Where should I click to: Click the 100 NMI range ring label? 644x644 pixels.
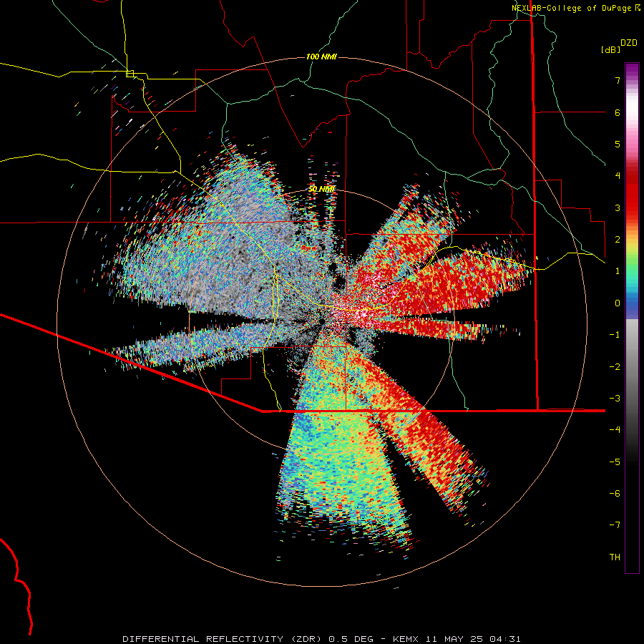pyautogui.click(x=321, y=57)
